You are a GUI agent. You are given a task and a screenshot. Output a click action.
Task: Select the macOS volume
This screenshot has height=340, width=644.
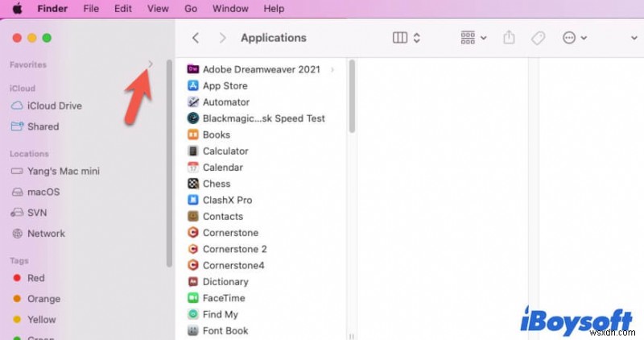click(x=35, y=192)
